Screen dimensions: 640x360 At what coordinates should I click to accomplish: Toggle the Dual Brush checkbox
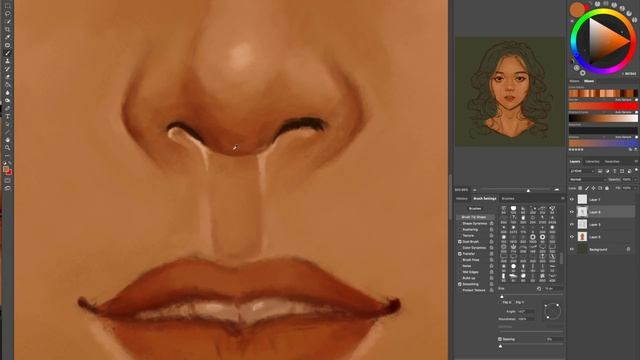(460, 242)
